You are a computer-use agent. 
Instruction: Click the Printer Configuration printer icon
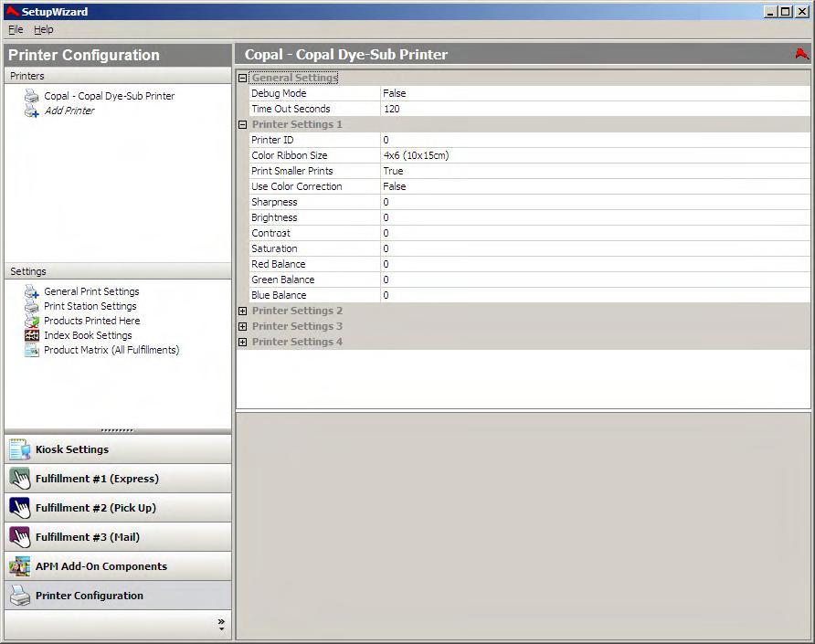[x=20, y=596]
